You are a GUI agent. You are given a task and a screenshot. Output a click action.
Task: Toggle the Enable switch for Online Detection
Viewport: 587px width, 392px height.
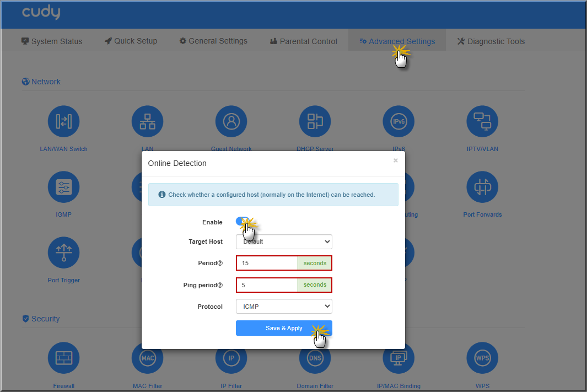[x=243, y=222]
